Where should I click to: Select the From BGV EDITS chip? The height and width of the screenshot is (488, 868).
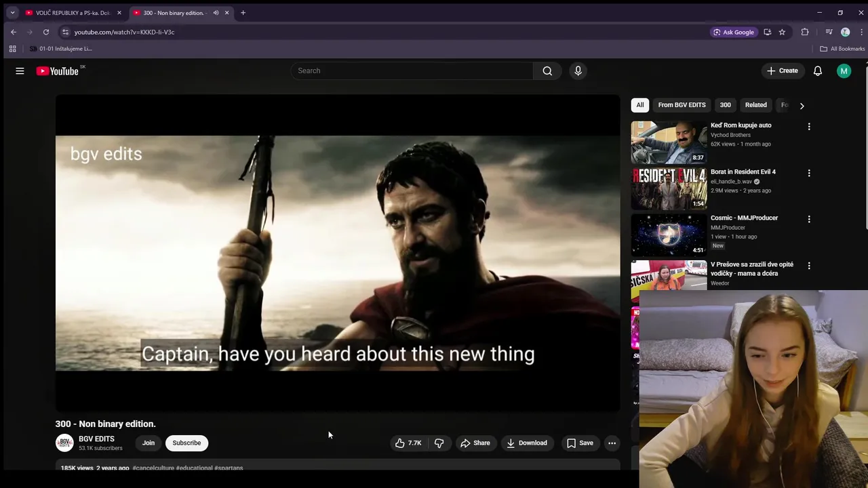click(x=682, y=105)
